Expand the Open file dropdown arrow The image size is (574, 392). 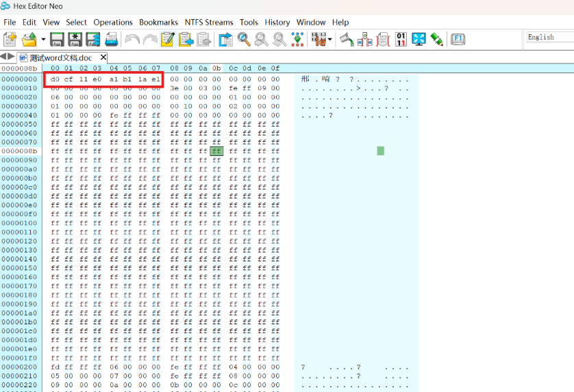click(43, 40)
